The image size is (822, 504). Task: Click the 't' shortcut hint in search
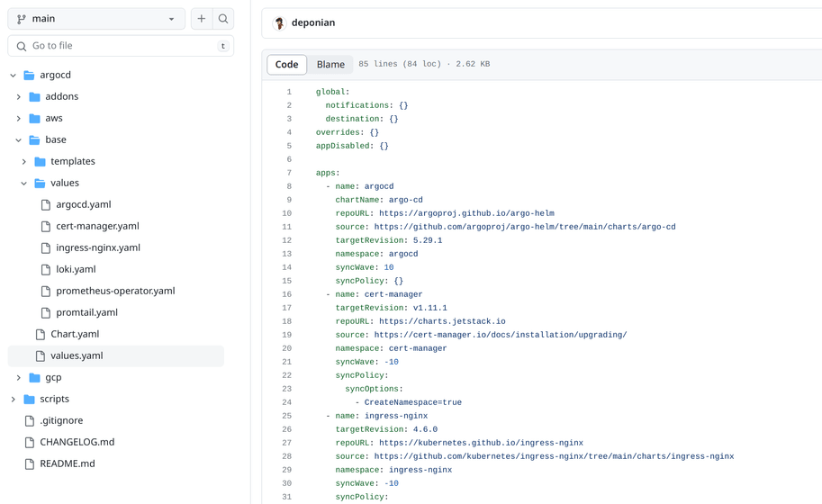pyautogui.click(x=223, y=46)
